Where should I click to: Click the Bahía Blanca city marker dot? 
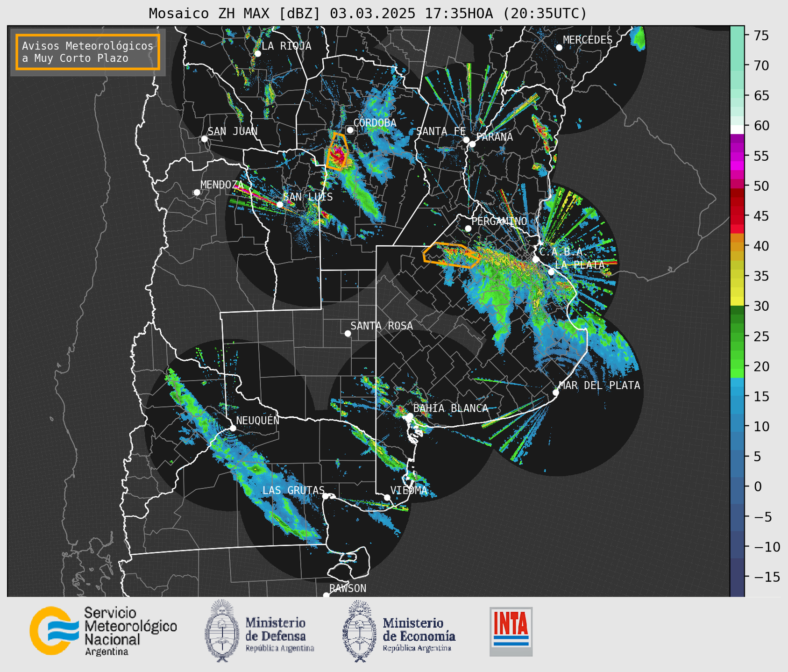[410, 416]
